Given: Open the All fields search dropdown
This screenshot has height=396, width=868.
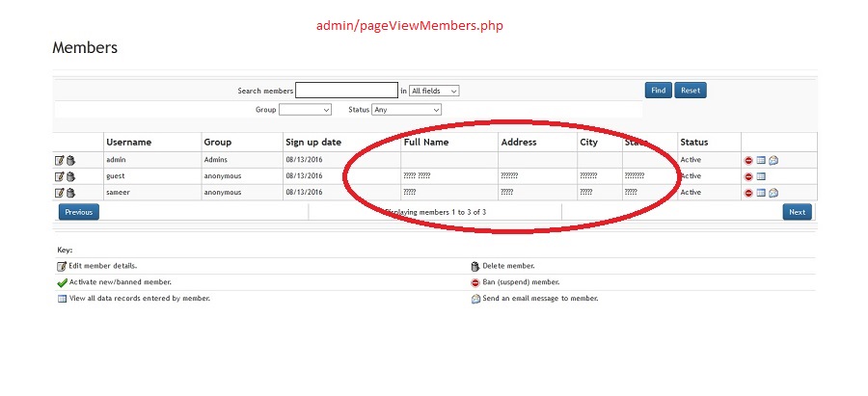Looking at the screenshot, I should click(434, 91).
